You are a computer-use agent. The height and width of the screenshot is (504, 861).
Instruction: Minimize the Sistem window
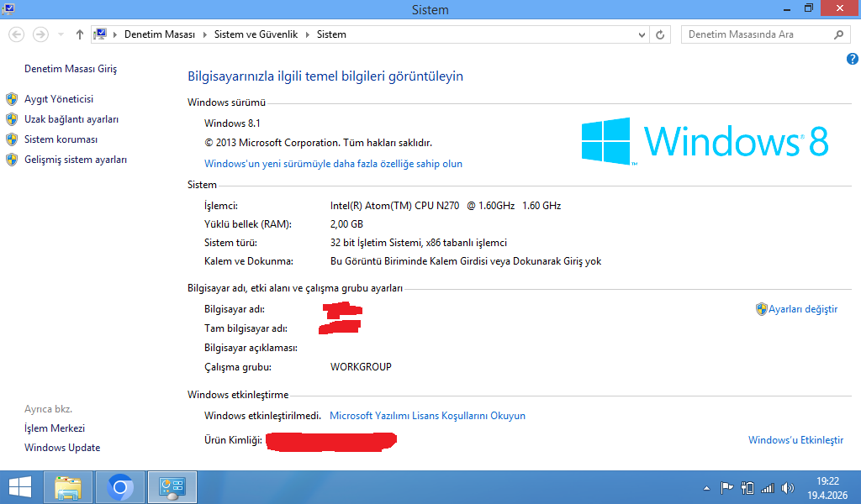coord(787,8)
